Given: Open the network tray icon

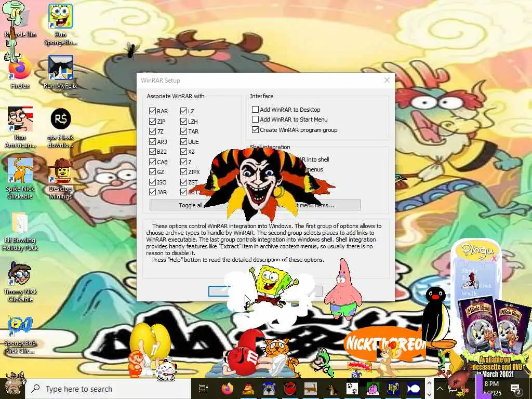Looking at the screenshot, I should pos(453,389).
